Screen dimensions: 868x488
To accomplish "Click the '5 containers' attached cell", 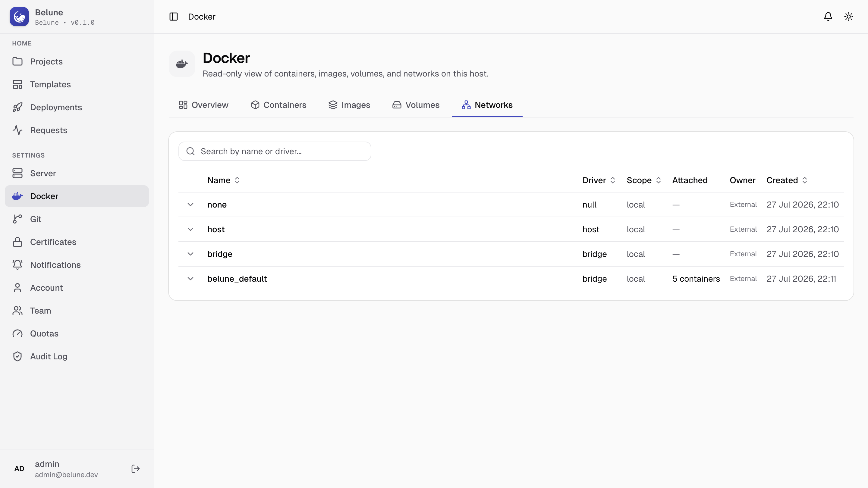I will (x=696, y=279).
